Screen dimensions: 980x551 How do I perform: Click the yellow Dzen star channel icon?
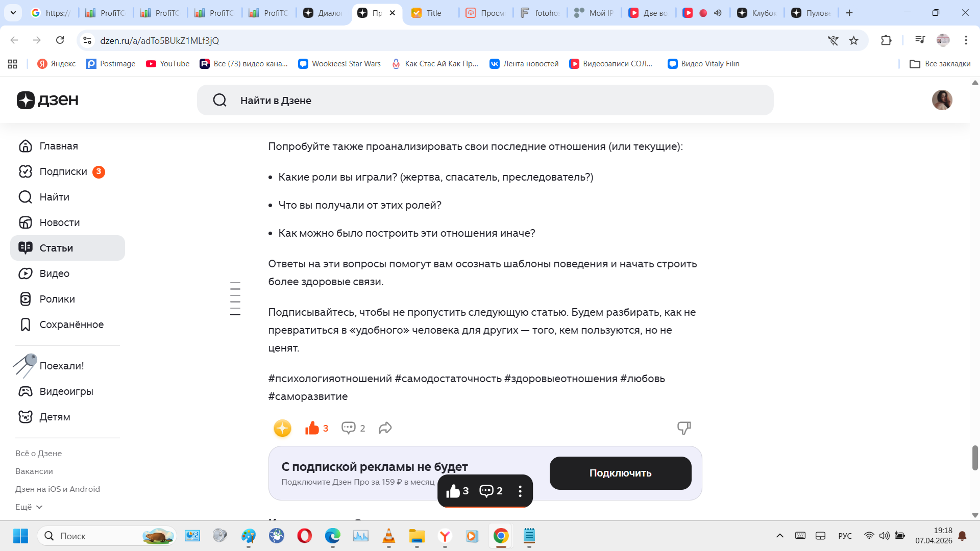coord(282,428)
